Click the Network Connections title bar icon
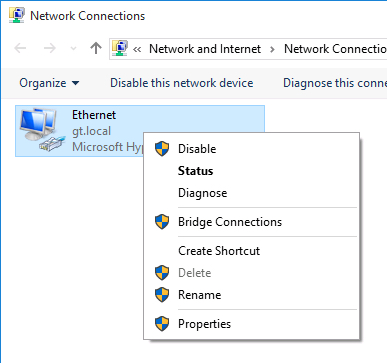The height and width of the screenshot is (363, 387). point(16,16)
